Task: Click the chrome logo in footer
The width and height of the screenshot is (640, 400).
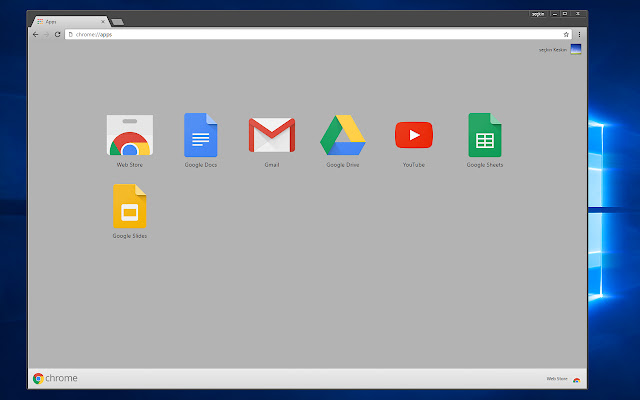Action: pyautogui.click(x=55, y=378)
